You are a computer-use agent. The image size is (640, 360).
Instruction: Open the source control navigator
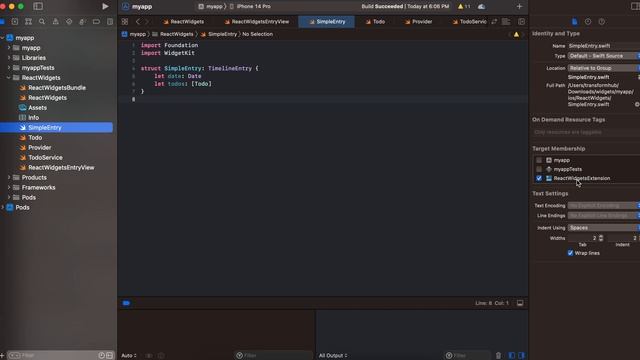(15, 22)
